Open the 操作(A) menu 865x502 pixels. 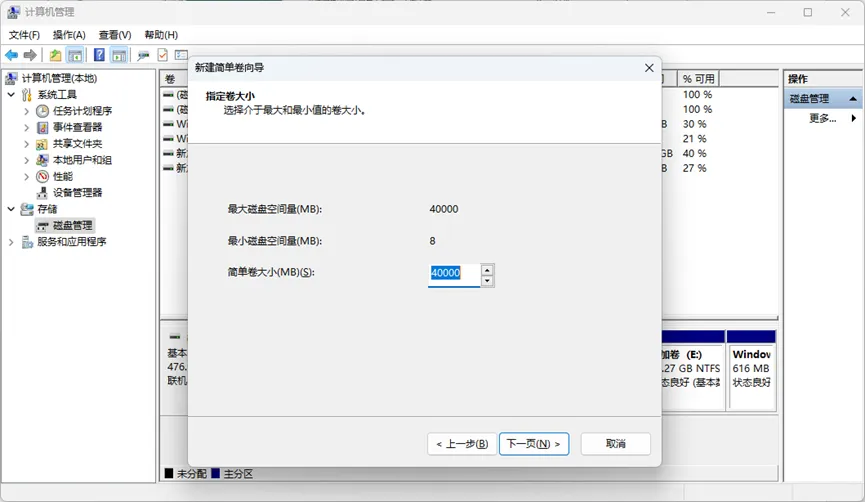(69, 35)
